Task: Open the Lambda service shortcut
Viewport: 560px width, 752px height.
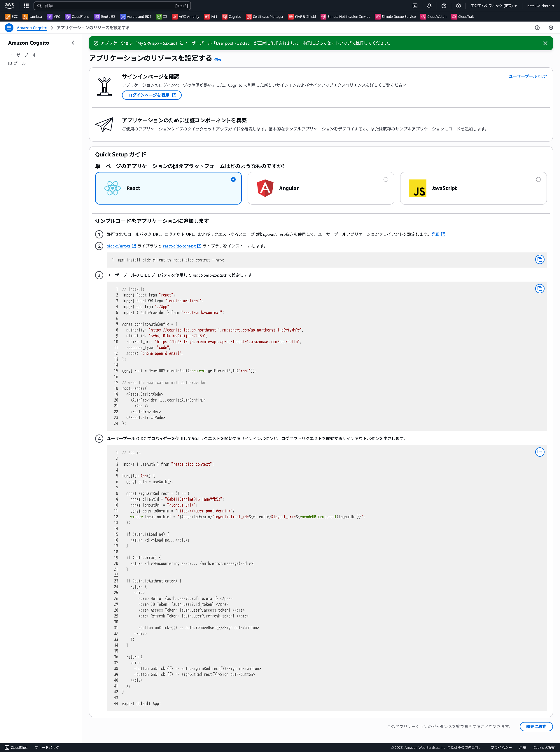Action: pyautogui.click(x=33, y=16)
